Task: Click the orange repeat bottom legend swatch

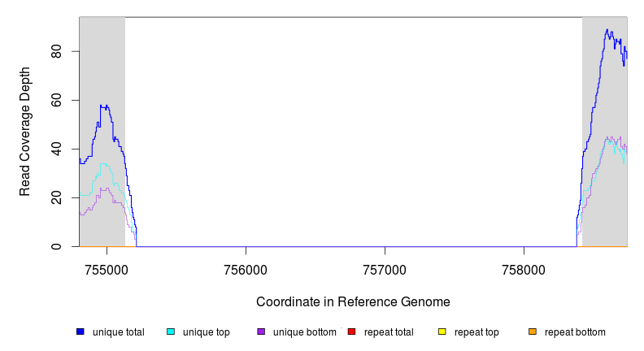Action: click(533, 332)
